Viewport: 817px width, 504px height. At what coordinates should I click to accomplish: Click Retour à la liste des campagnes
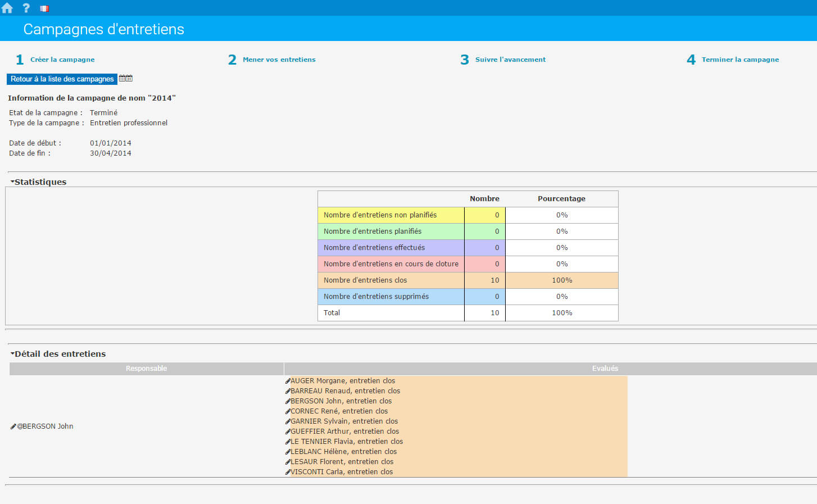[x=62, y=79]
